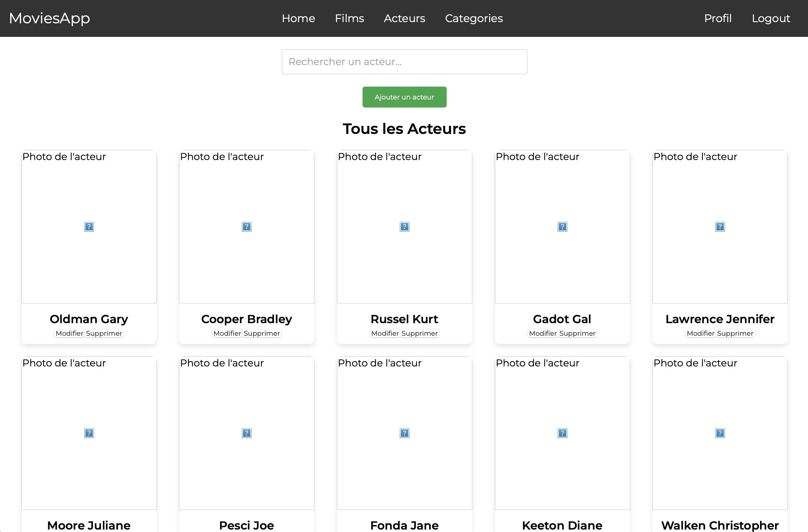Click Modifier for Russel Kurt

pyautogui.click(x=385, y=333)
